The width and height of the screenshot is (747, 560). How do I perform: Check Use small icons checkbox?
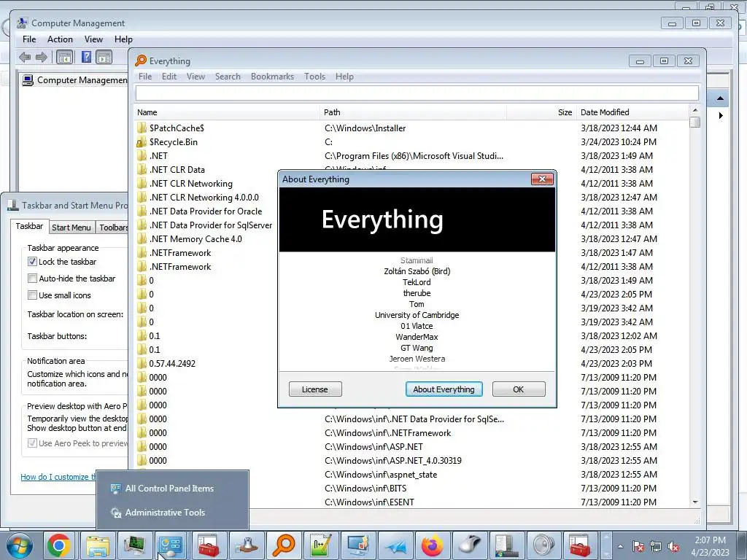tap(32, 295)
